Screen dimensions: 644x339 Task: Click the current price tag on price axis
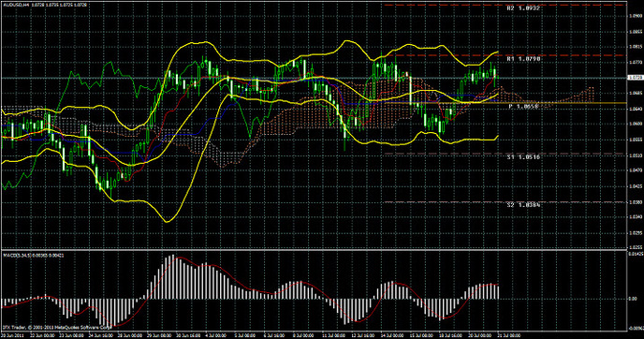[x=636, y=78]
